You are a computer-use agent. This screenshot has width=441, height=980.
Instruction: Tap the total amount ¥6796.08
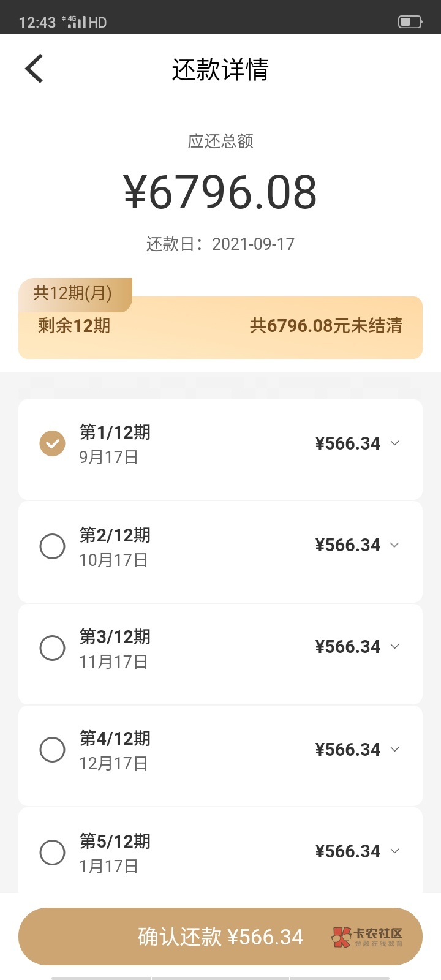pyautogui.click(x=221, y=192)
